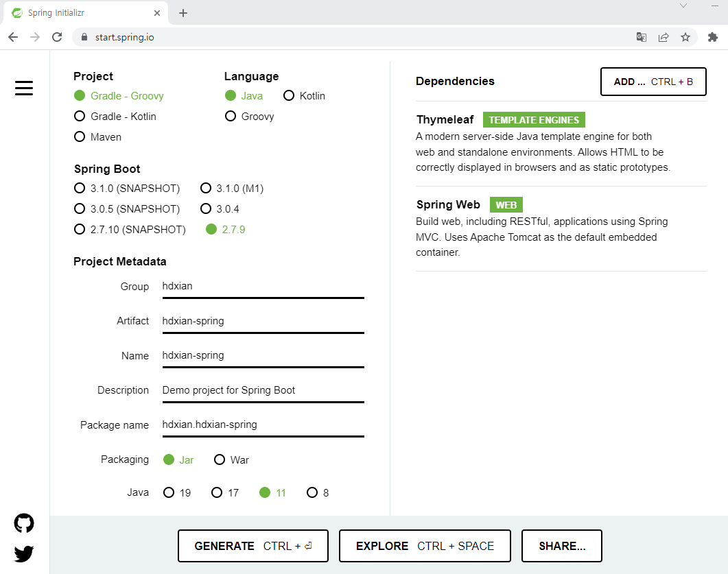Select Gradle - Kotlin project option
This screenshot has height=574, width=728.
tap(115, 117)
